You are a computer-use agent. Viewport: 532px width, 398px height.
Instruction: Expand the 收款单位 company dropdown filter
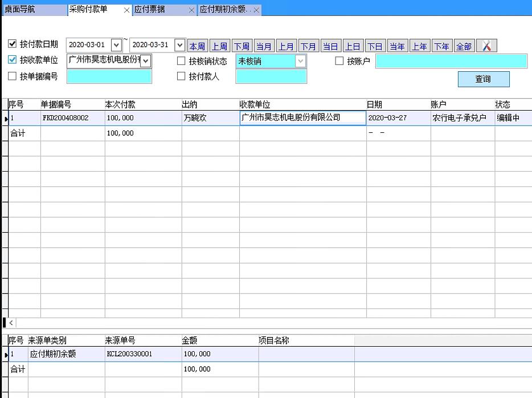tap(146, 60)
